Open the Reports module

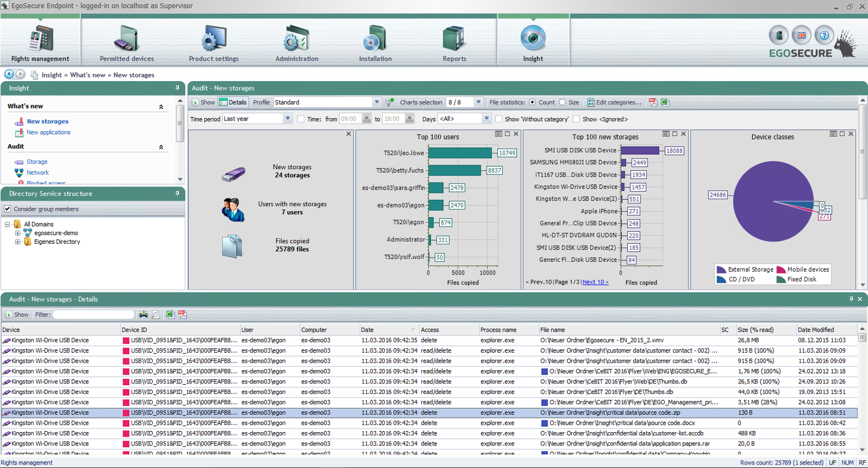pos(454,42)
